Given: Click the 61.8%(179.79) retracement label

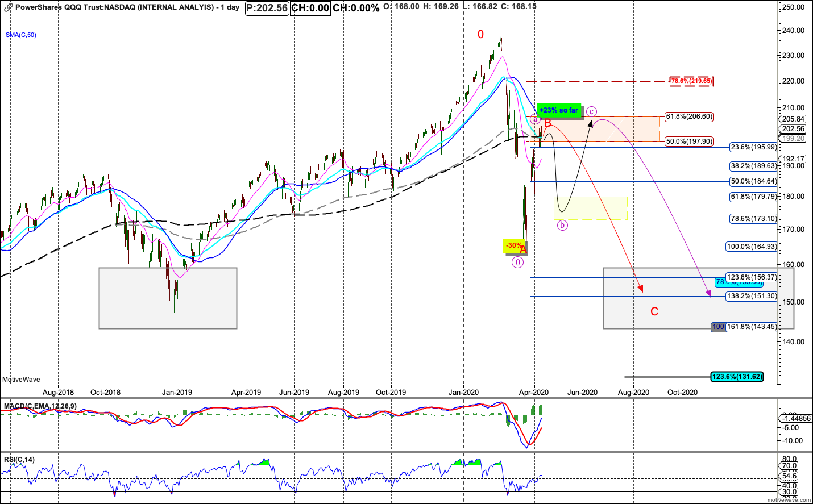Looking at the screenshot, I should (x=754, y=197).
